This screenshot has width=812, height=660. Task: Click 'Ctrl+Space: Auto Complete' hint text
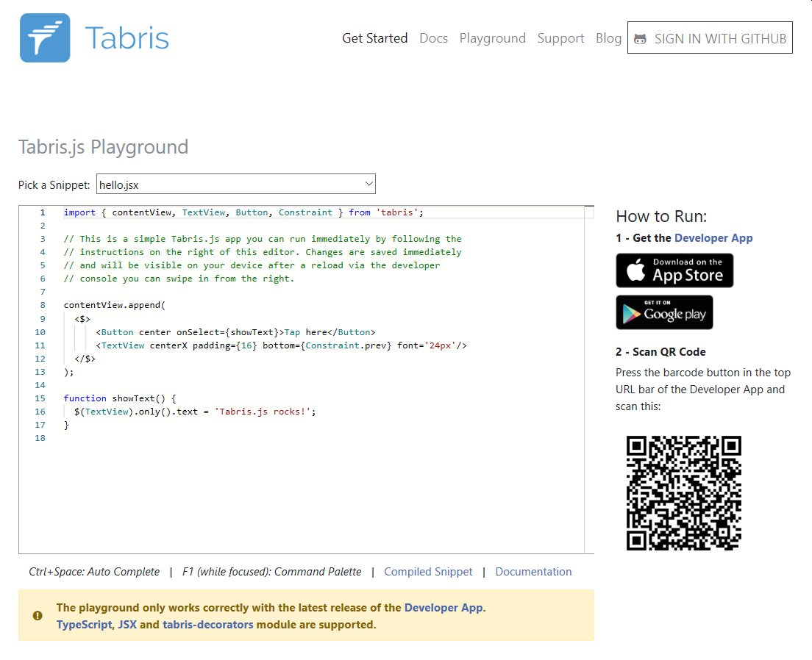[x=94, y=572]
